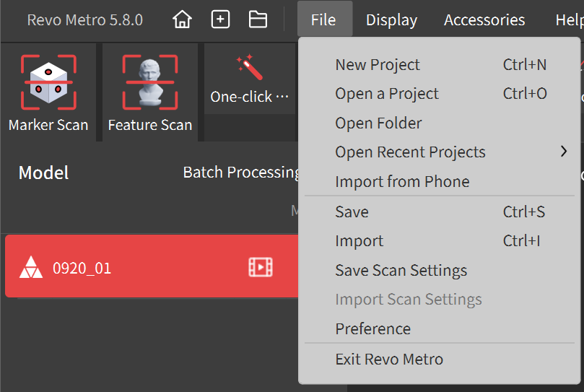Click the open folder icon
This screenshot has width=584, height=392.
[x=258, y=19]
